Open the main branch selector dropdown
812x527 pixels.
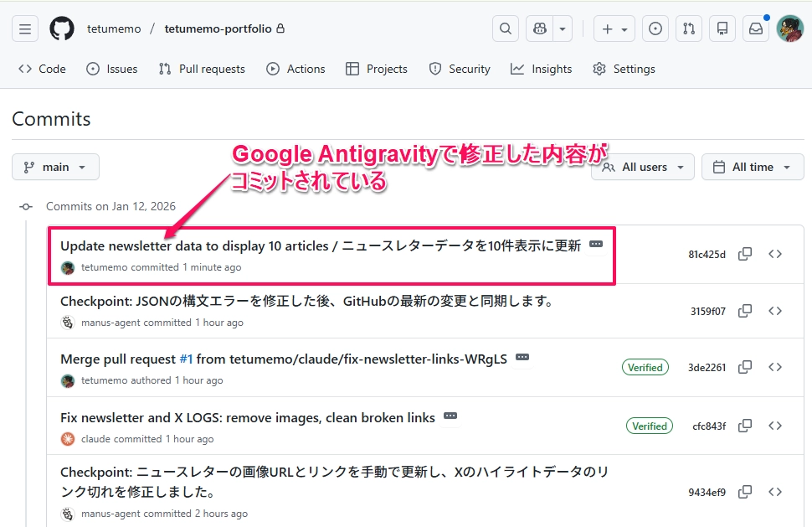55,167
